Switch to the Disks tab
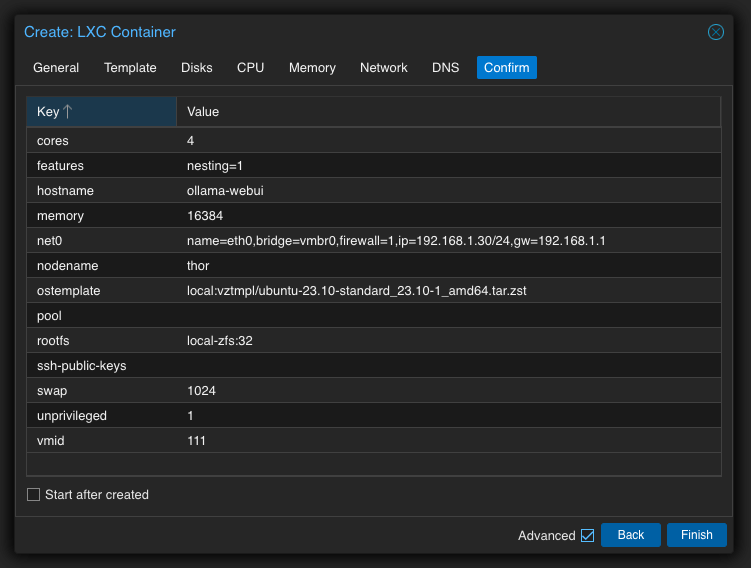The width and height of the screenshot is (751, 568). click(197, 68)
